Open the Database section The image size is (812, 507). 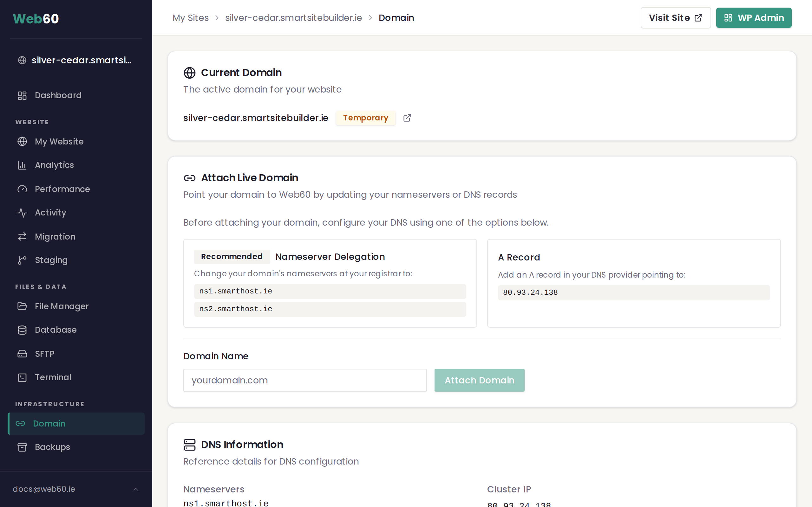point(56,330)
